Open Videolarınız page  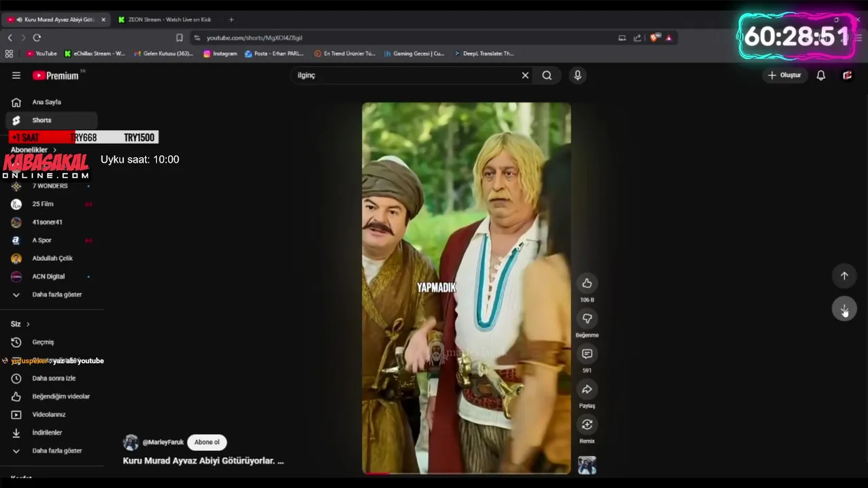point(52,414)
